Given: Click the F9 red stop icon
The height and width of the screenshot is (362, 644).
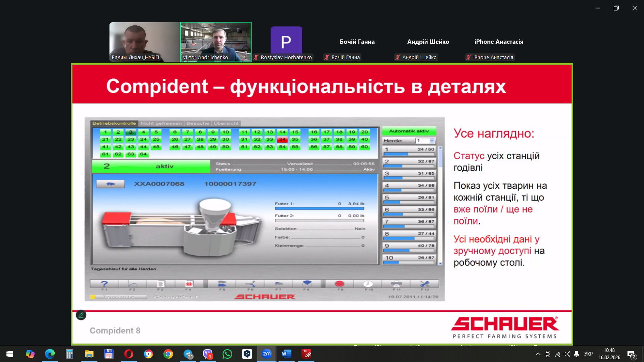Looking at the screenshot, I should [339, 284].
